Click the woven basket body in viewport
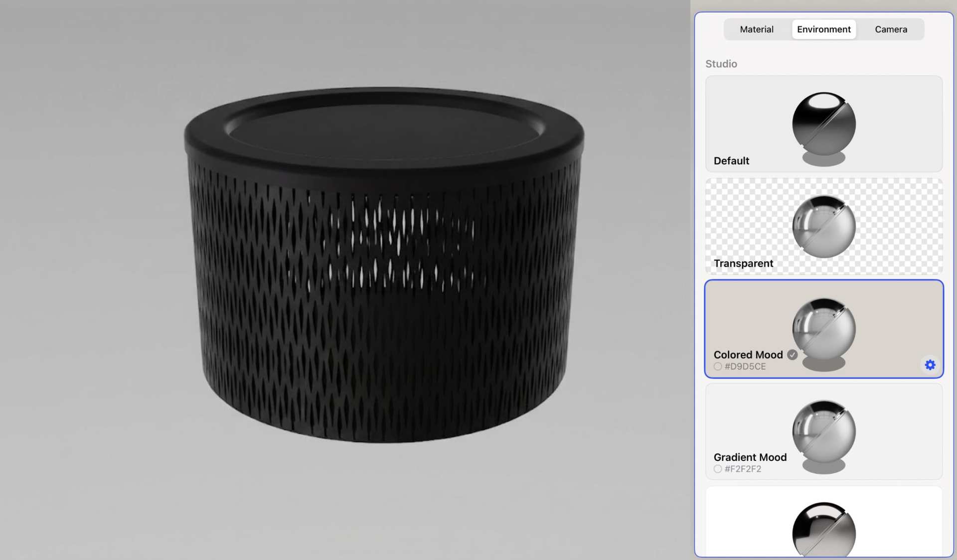Viewport: 957px width, 560px height. click(384, 309)
